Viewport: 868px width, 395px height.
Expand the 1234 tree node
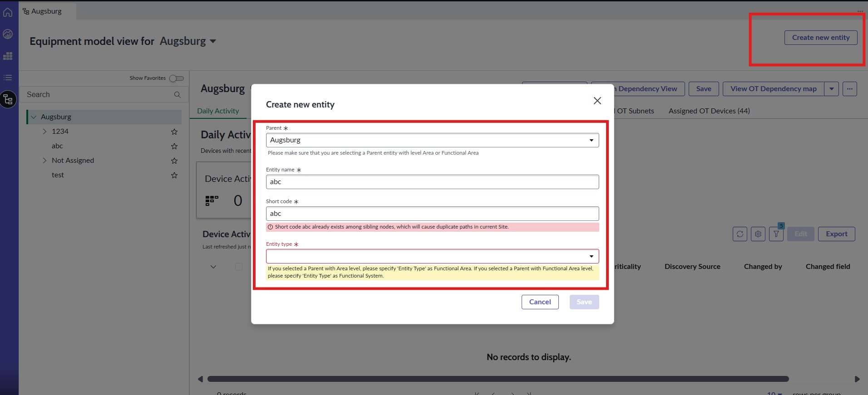(44, 132)
